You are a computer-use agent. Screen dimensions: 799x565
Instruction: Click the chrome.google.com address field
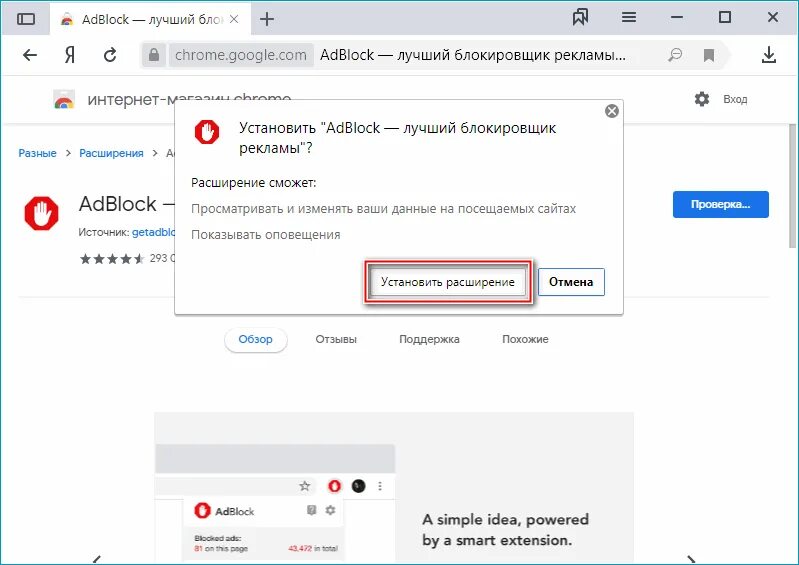240,55
